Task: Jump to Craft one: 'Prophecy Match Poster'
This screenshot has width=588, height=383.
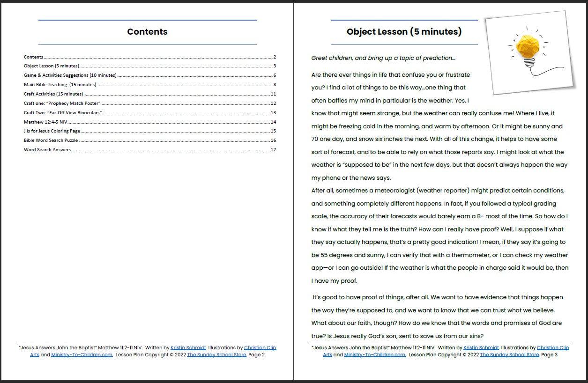Action: 62,103
